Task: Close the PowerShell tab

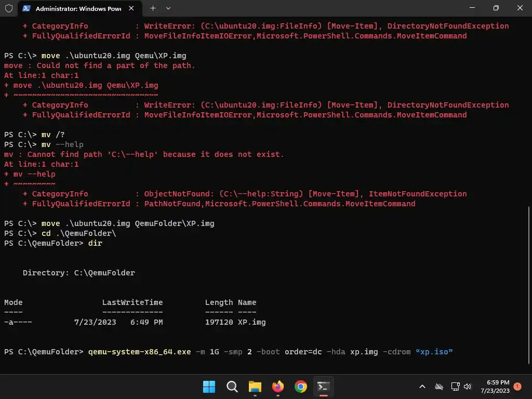Action: pos(131,8)
